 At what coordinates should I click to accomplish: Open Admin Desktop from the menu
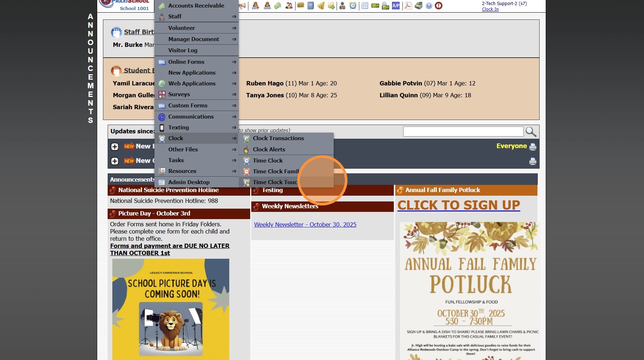189,182
